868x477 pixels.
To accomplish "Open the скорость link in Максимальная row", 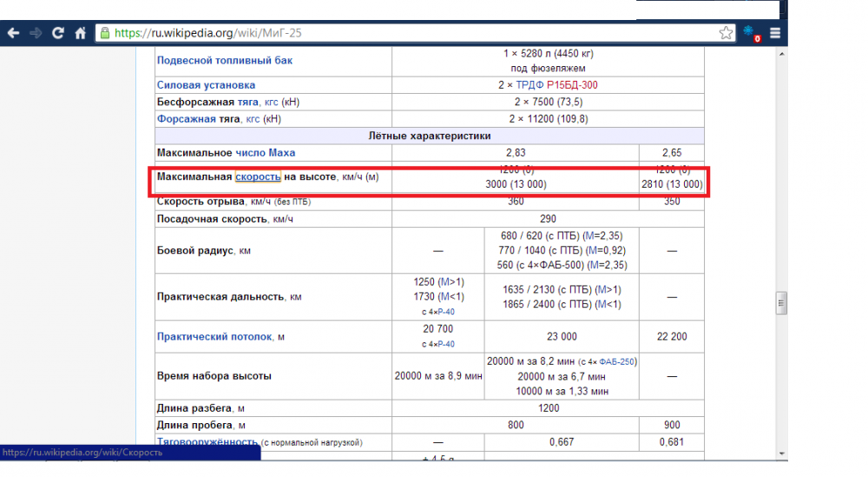I will [x=258, y=176].
